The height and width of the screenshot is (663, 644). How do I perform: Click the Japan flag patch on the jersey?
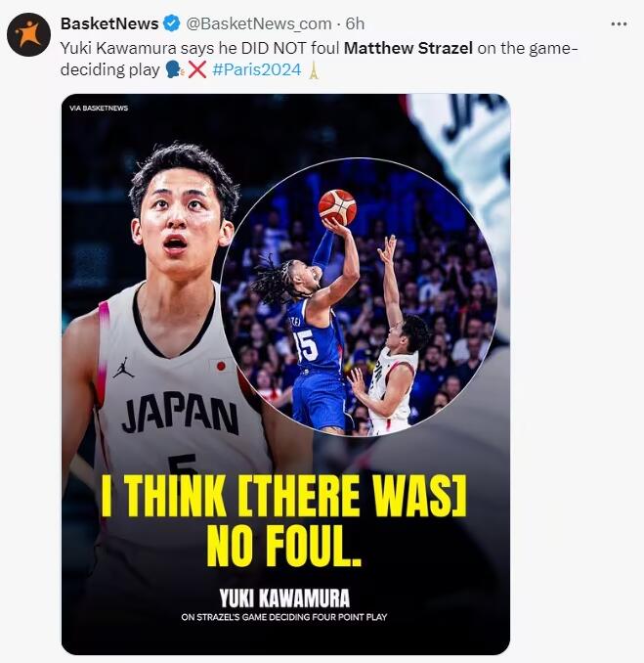click(x=219, y=366)
